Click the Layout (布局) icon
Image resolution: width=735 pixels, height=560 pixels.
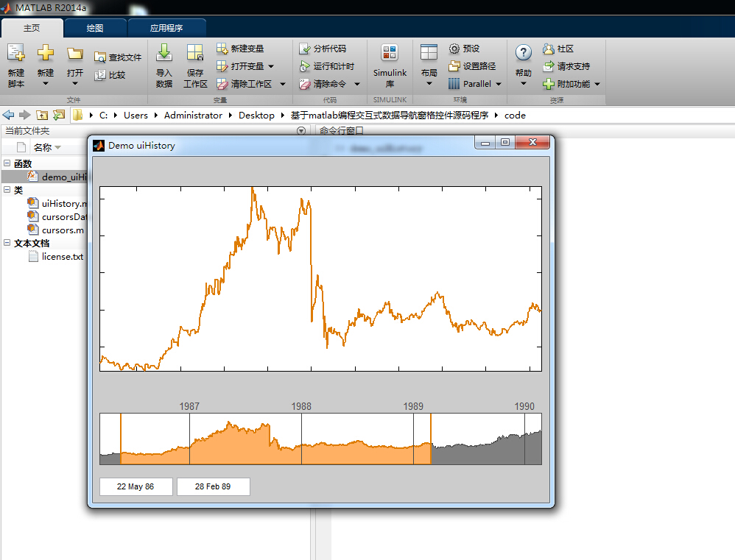(429, 52)
